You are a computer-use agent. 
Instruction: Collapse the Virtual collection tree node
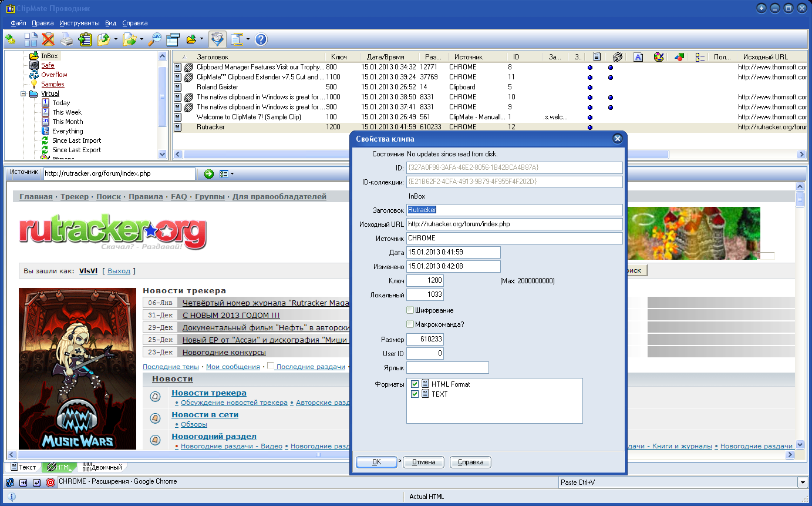click(23, 93)
